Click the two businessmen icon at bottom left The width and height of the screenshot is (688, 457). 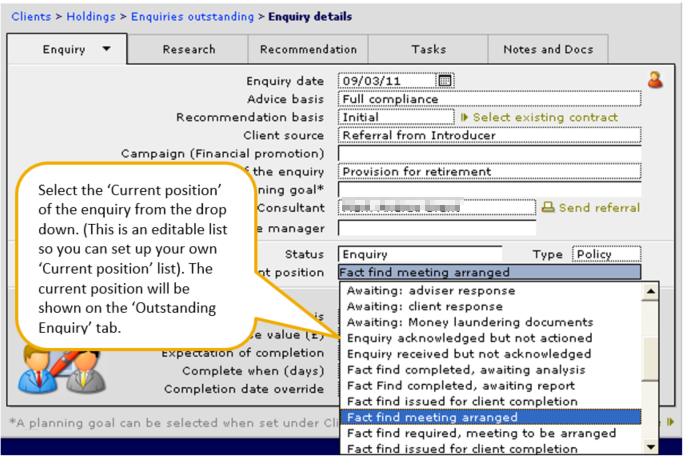pyautogui.click(x=62, y=369)
